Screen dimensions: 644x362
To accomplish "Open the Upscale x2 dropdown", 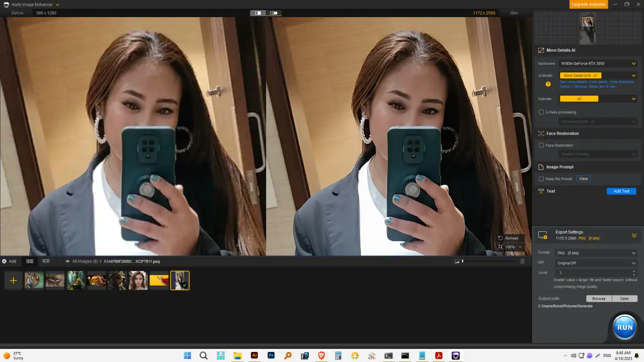I will pos(598,99).
